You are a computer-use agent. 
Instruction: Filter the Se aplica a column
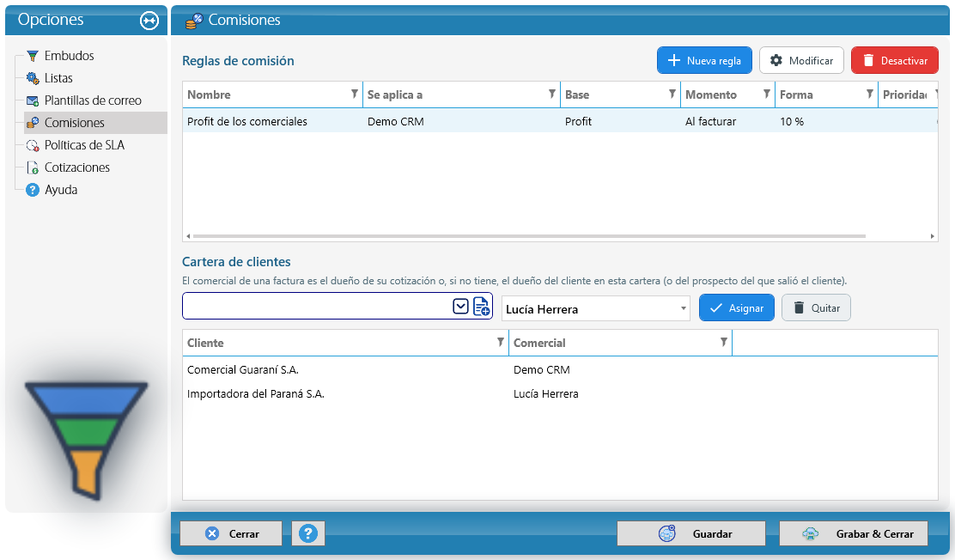click(x=552, y=94)
